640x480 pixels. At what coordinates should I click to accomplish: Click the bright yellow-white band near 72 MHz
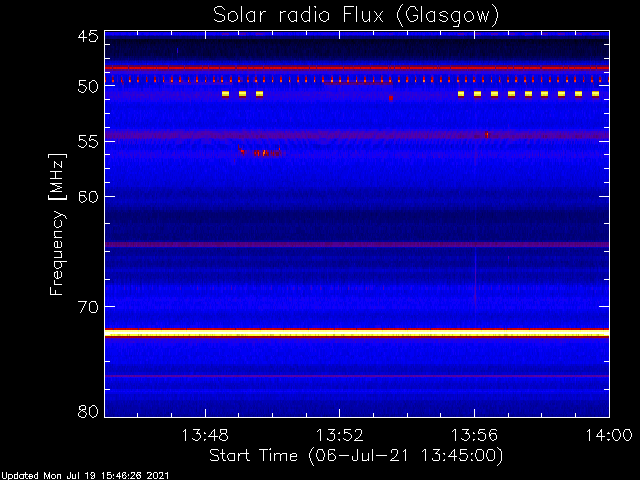click(357, 333)
